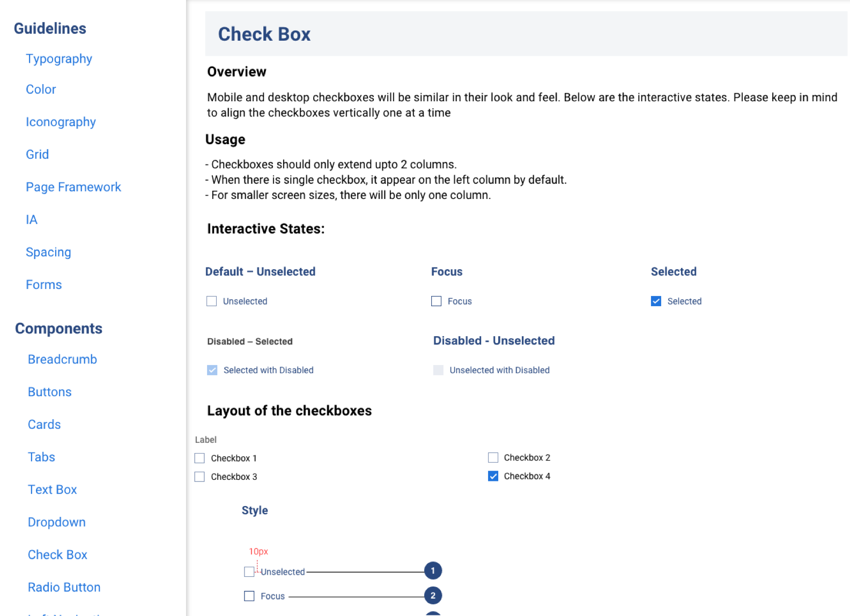Click the Unselected with Disabled checkbox

(x=439, y=370)
